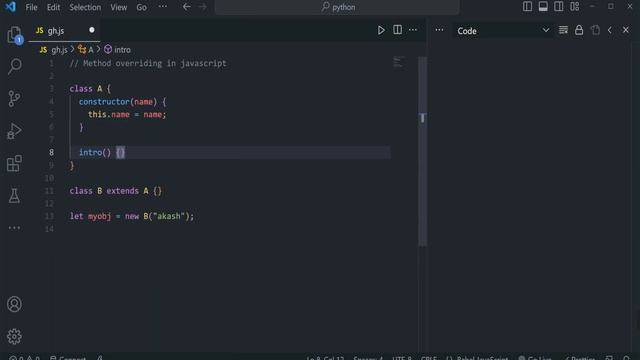Screen dimensions: 640x360
Task: Open the Source Control view
Action: click(14, 98)
